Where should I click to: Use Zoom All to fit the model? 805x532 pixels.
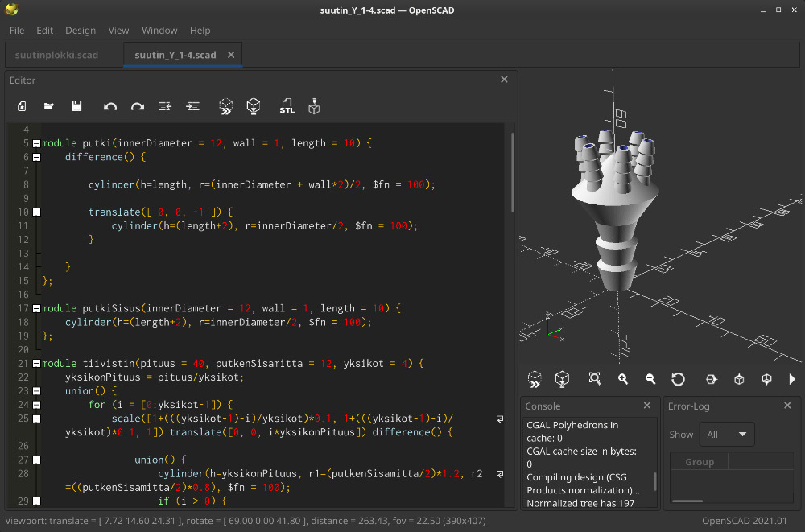(594, 378)
